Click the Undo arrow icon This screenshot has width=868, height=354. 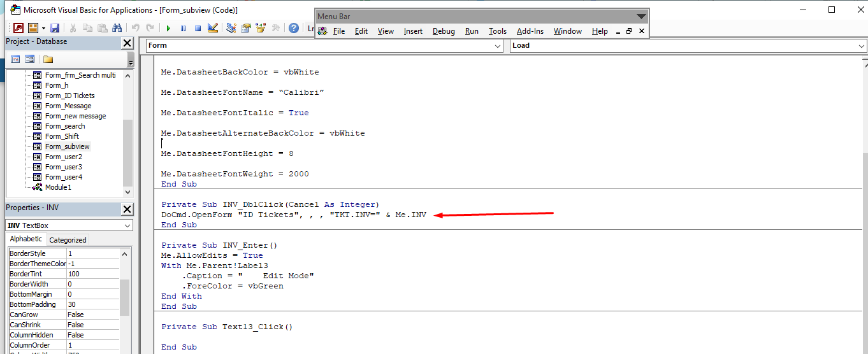(x=135, y=28)
